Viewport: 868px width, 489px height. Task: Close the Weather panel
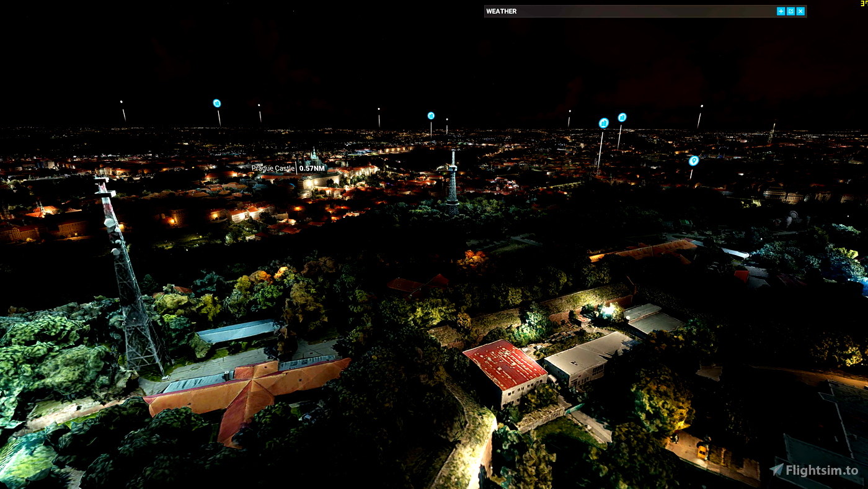800,11
